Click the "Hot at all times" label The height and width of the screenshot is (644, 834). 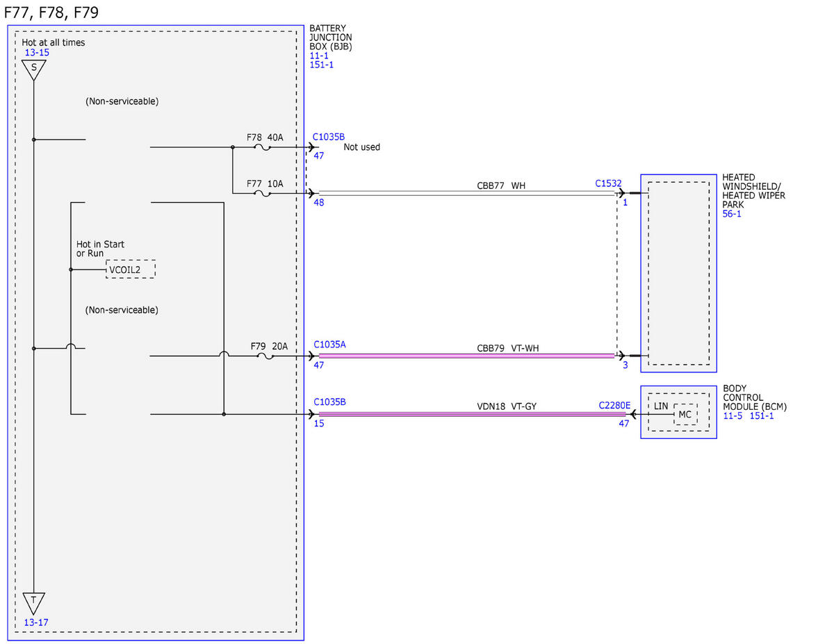[x=54, y=42]
